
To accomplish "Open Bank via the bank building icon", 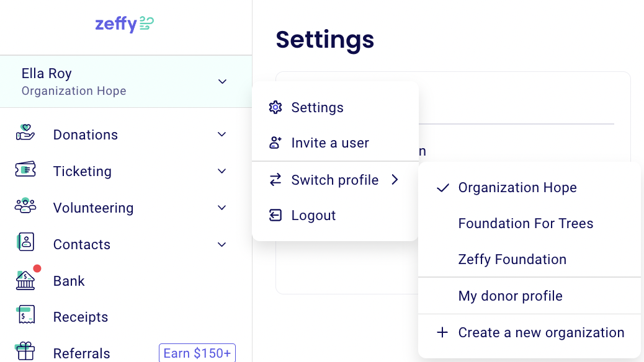I will click(x=25, y=281).
